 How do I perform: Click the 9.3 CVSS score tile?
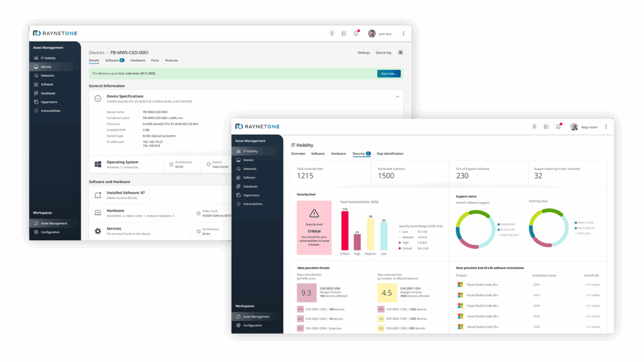click(x=306, y=293)
